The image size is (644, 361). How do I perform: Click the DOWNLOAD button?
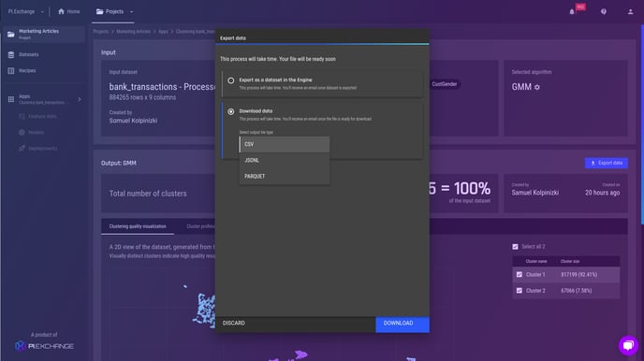coord(402,324)
